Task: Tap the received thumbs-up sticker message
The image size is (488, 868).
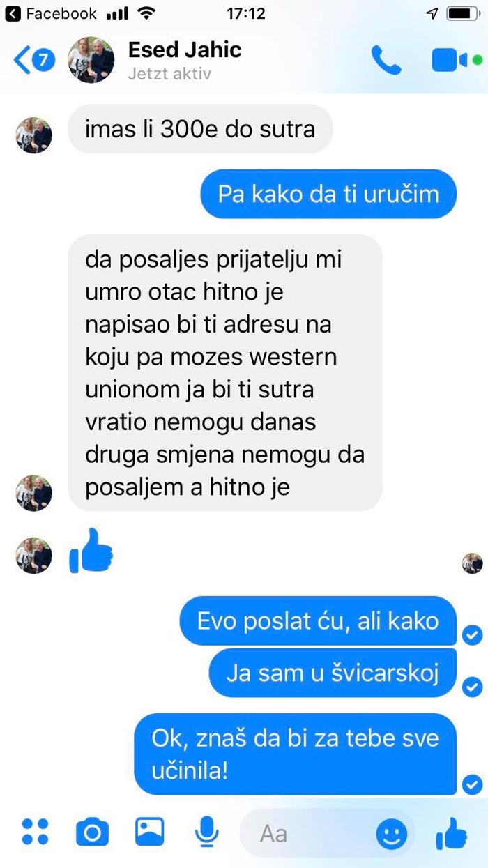Action: [x=91, y=551]
